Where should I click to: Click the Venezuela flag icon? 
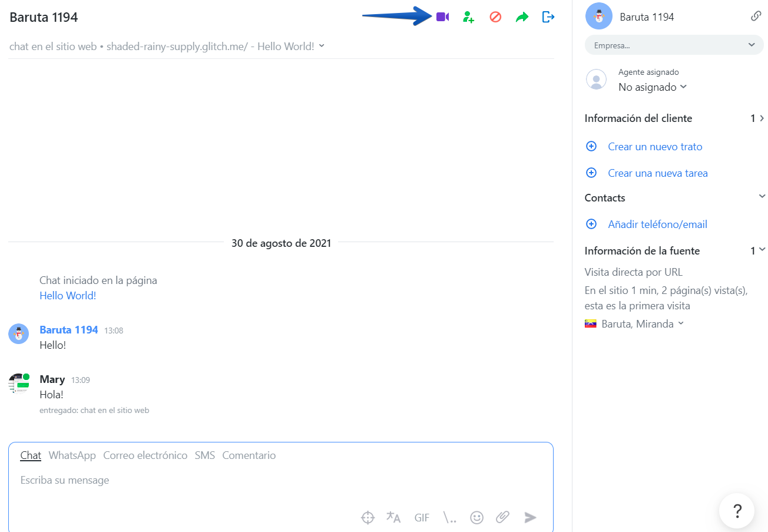tap(591, 324)
